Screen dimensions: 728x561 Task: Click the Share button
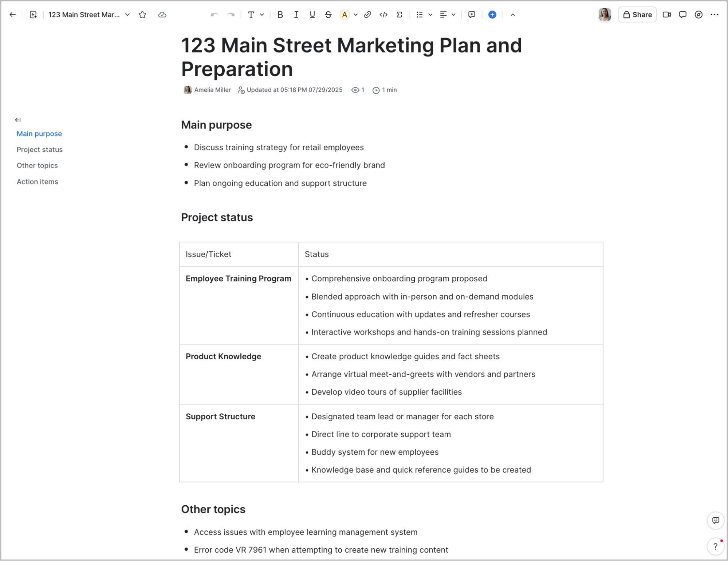[637, 15]
